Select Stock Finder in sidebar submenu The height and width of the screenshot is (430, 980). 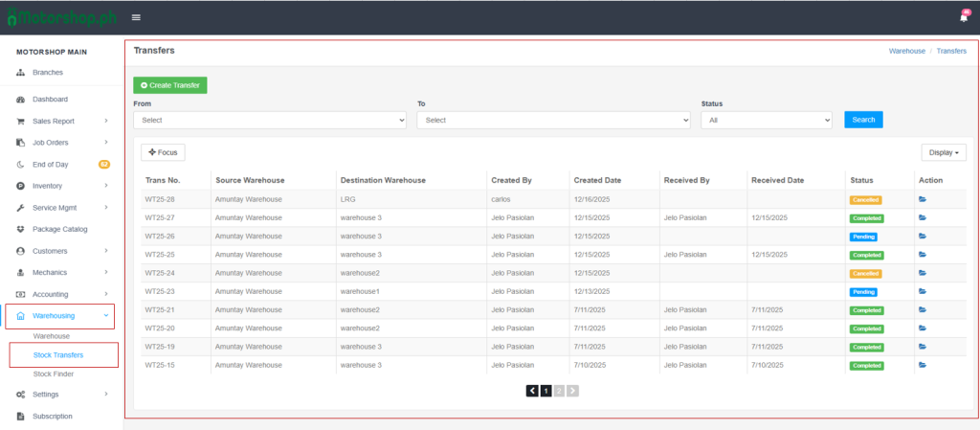pos(54,373)
